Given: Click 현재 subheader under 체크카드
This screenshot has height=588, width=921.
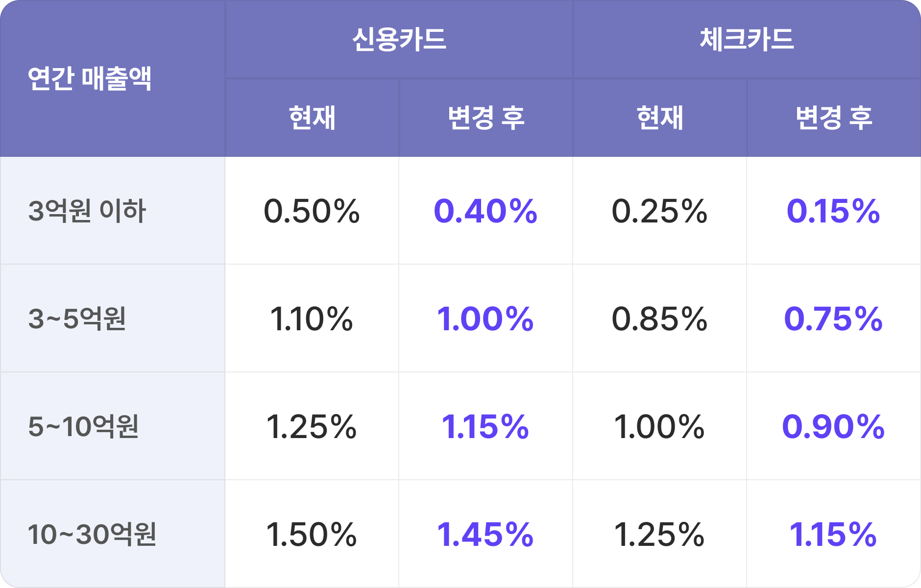Looking at the screenshot, I should (x=659, y=118).
